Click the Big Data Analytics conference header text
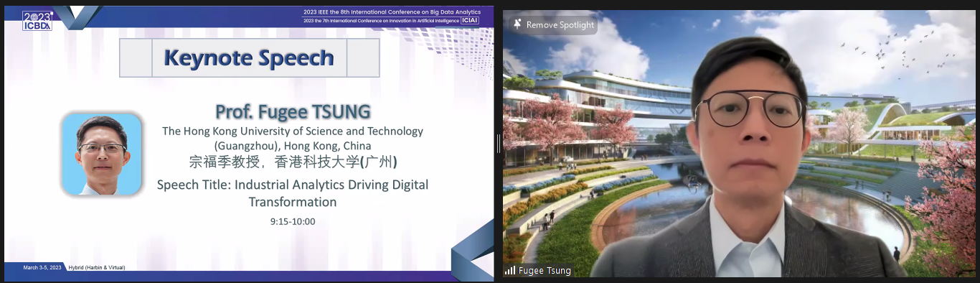Image resolution: width=980 pixels, height=283 pixels. point(391,11)
